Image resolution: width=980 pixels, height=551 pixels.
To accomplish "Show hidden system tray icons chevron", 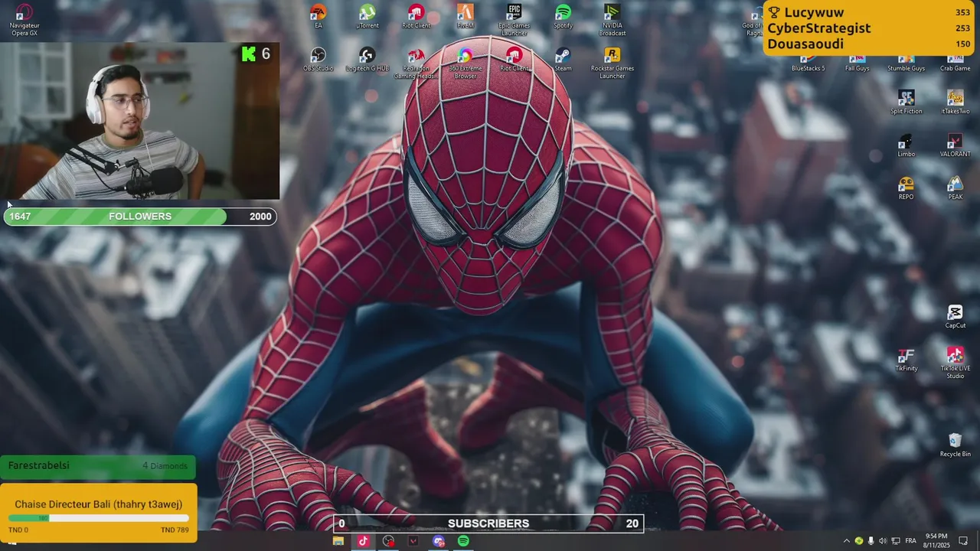I will point(846,541).
